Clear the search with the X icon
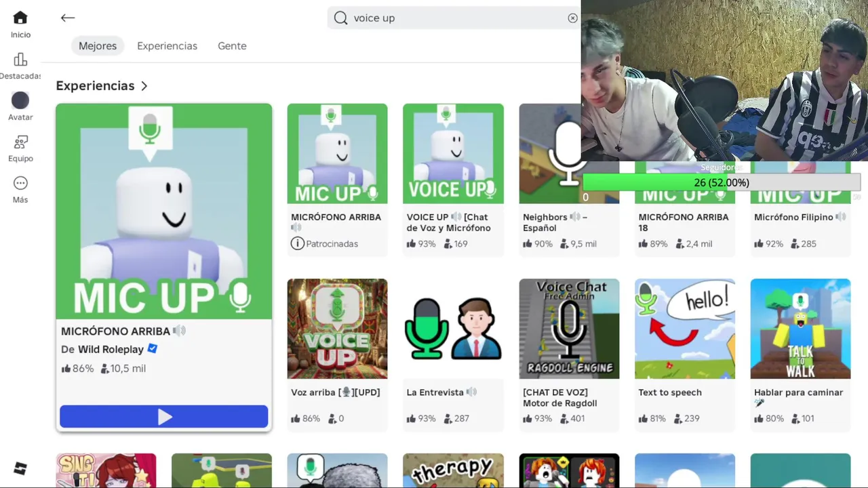 573,18
